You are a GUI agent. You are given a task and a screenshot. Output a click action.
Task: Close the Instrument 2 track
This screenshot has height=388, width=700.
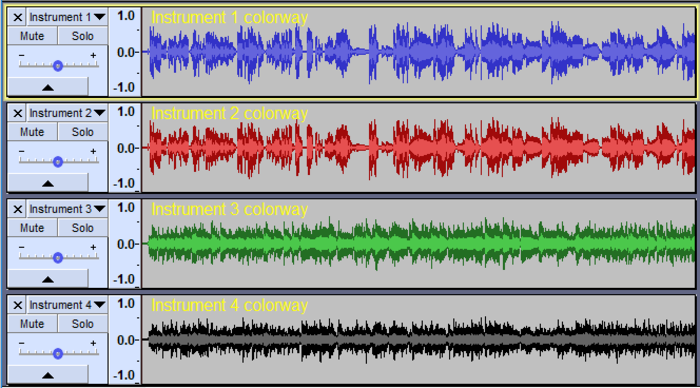[x=17, y=113]
